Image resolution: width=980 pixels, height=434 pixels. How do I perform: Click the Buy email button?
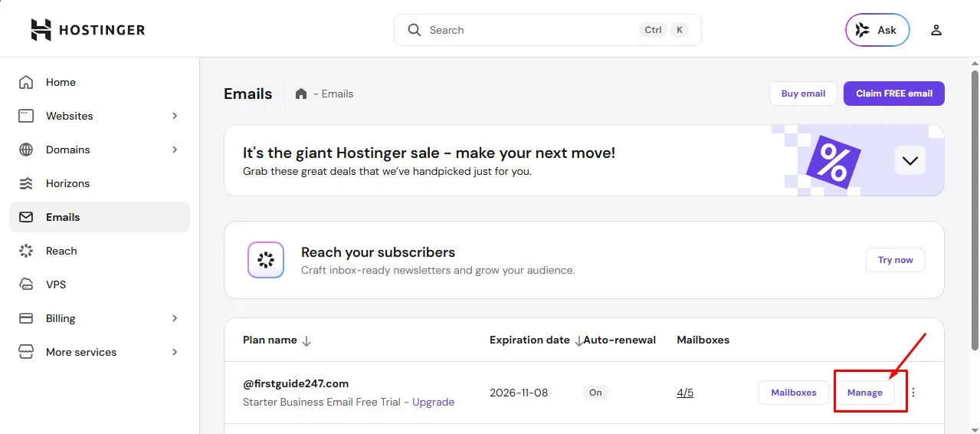click(803, 94)
